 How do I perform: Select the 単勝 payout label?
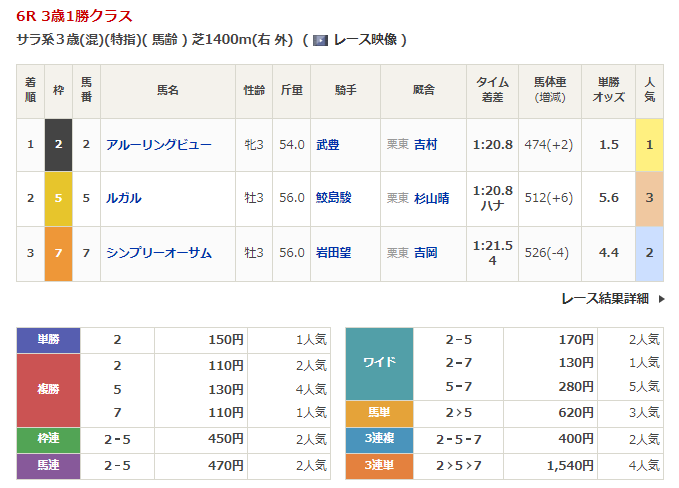click(x=48, y=340)
